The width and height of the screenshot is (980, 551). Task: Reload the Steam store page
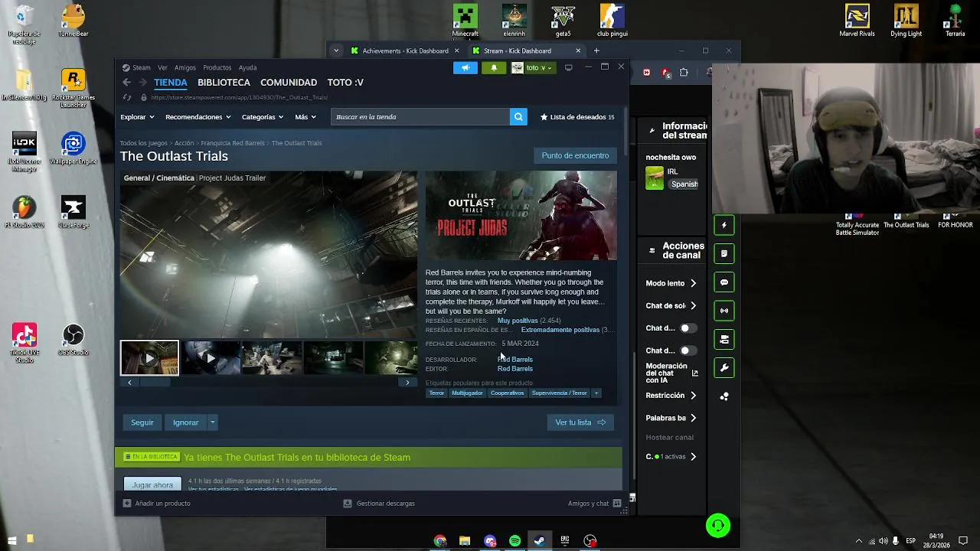click(127, 97)
